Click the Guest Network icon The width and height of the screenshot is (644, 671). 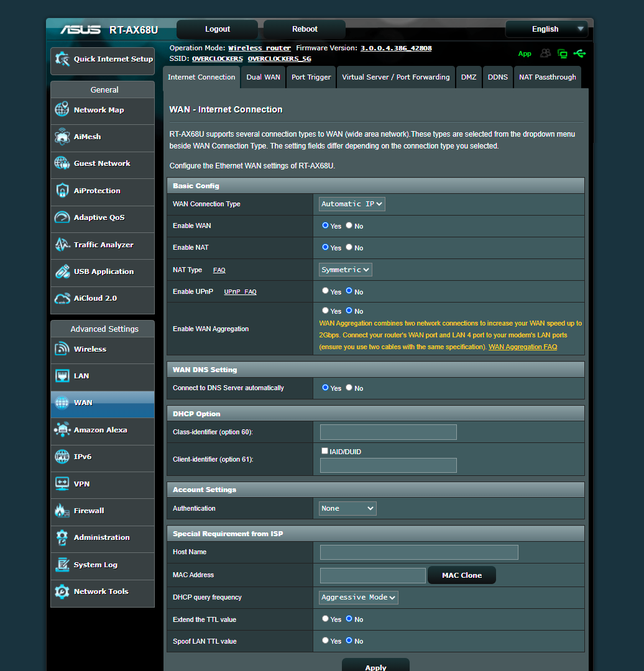point(62,163)
